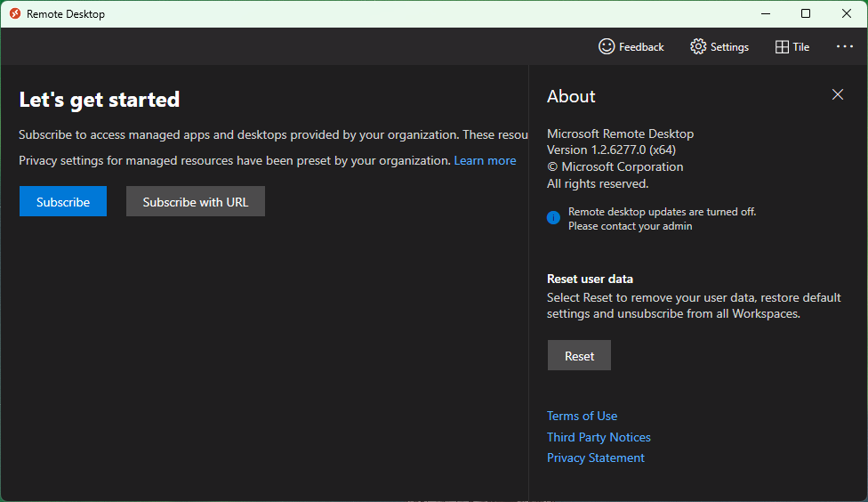The height and width of the screenshot is (502, 868).
Task: Click the Subscribe button
Action: pyautogui.click(x=63, y=201)
